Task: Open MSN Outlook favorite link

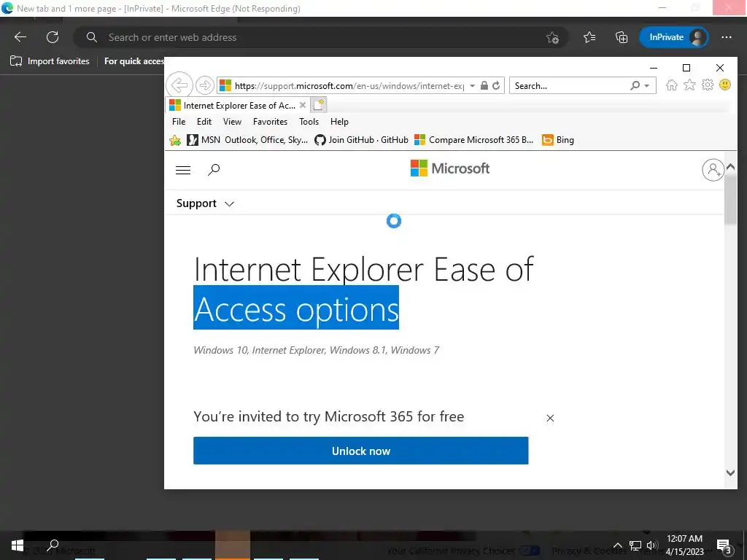Action: (247, 140)
